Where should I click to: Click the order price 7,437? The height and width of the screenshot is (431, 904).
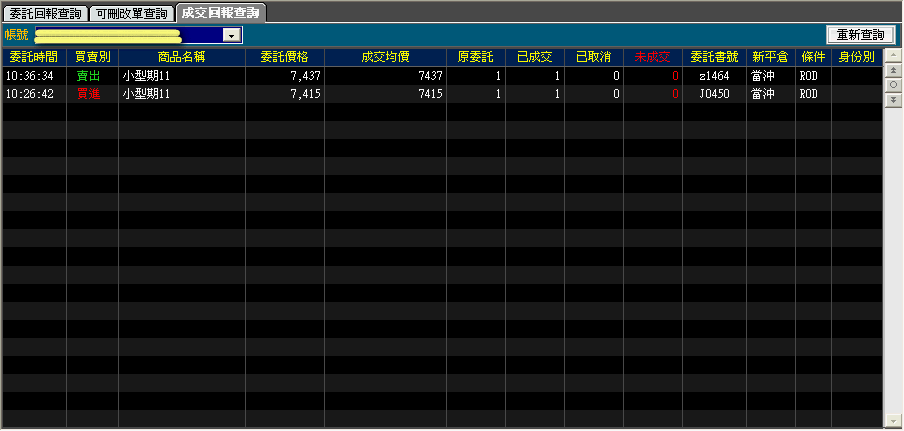coord(306,75)
